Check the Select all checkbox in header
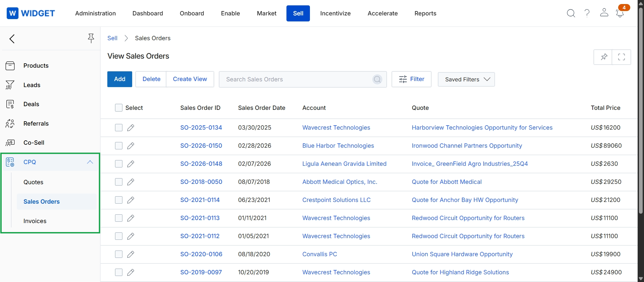 pyautogui.click(x=119, y=108)
